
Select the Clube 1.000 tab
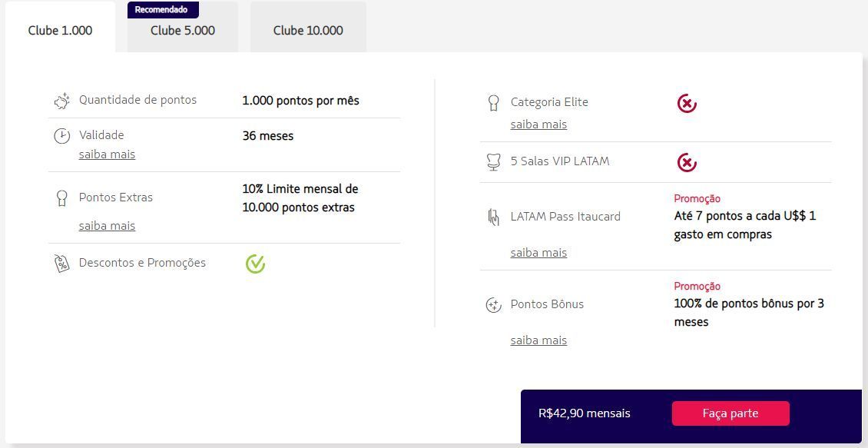point(61,31)
